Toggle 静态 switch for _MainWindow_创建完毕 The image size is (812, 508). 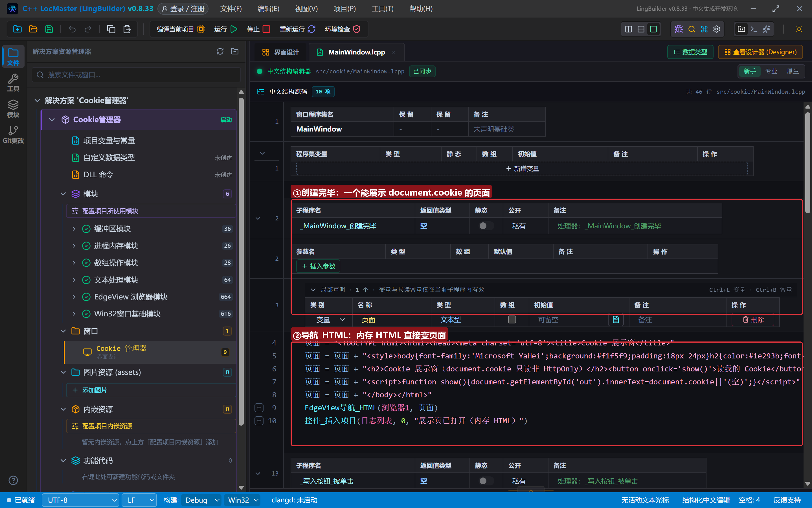pyautogui.click(x=486, y=226)
